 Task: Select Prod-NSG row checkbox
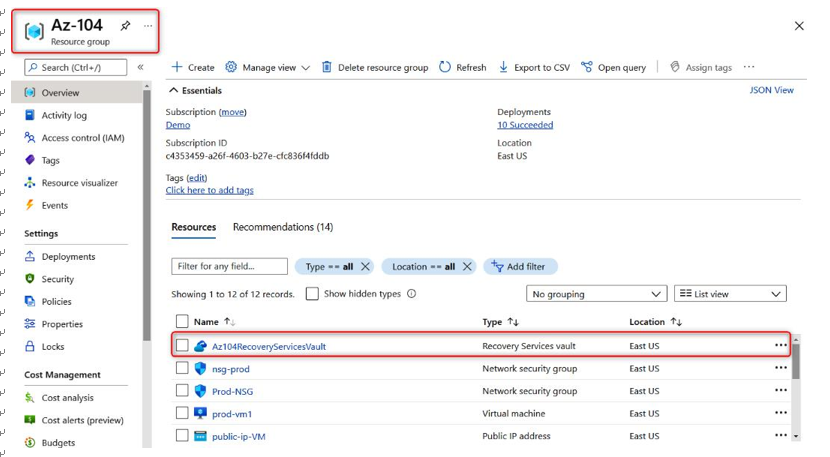coord(182,391)
